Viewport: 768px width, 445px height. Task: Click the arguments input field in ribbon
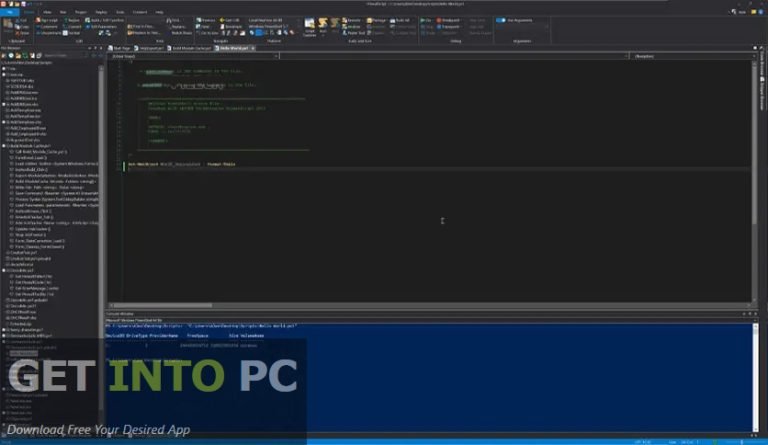(522, 26)
